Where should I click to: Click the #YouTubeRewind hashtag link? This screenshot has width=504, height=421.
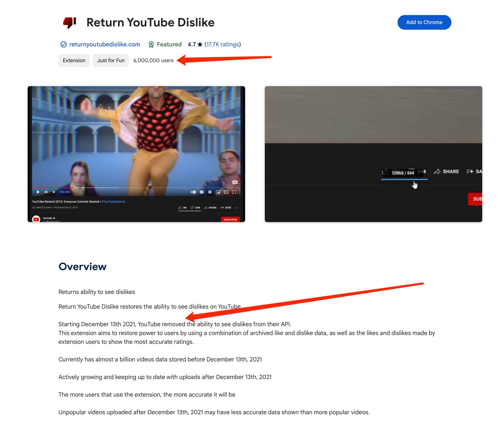[x=113, y=202]
